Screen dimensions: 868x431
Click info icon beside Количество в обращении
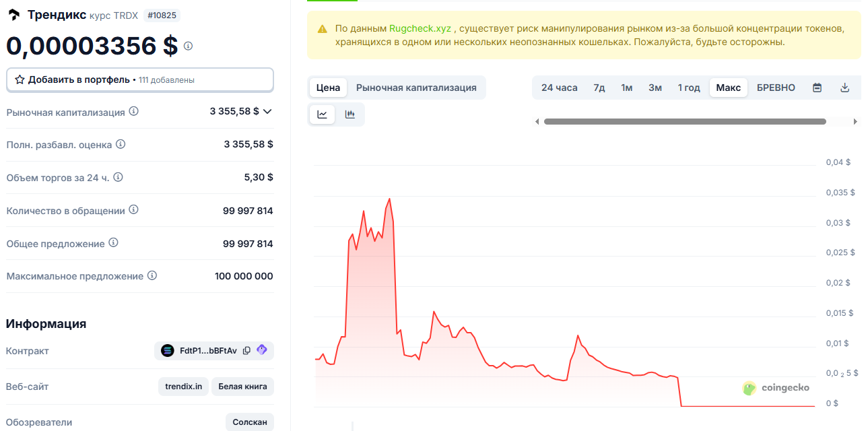tap(133, 210)
